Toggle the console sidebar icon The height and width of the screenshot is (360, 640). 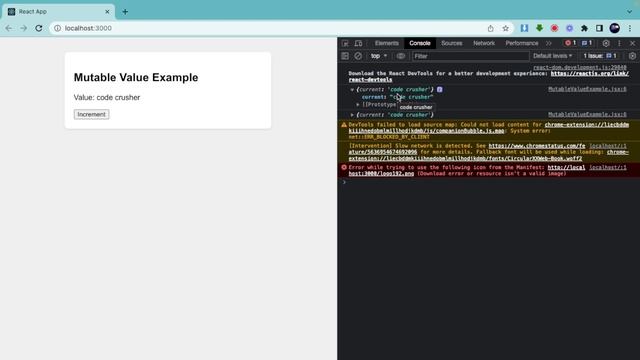pyautogui.click(x=345, y=56)
